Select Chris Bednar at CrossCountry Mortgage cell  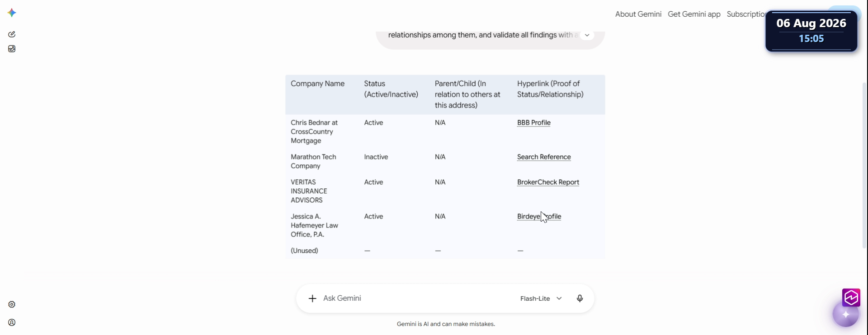(314, 132)
